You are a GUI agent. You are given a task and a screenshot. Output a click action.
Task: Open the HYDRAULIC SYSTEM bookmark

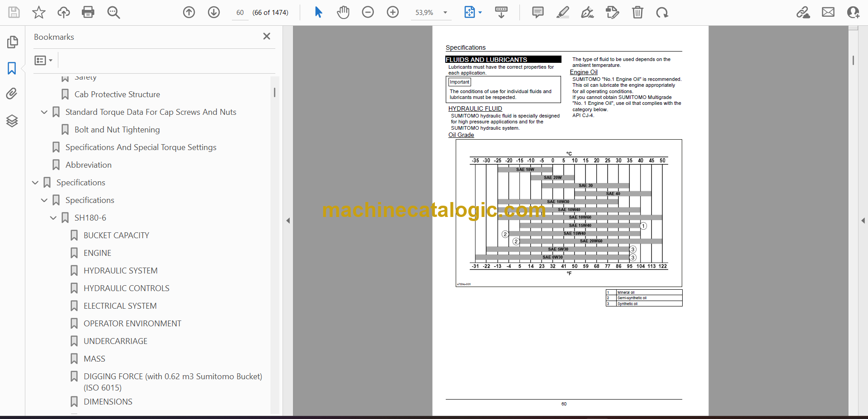121,271
